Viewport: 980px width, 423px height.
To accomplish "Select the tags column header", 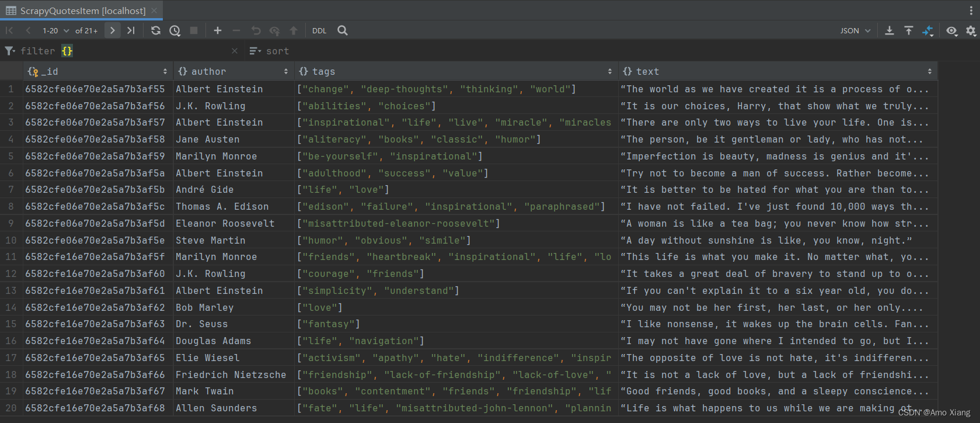I will click(456, 71).
